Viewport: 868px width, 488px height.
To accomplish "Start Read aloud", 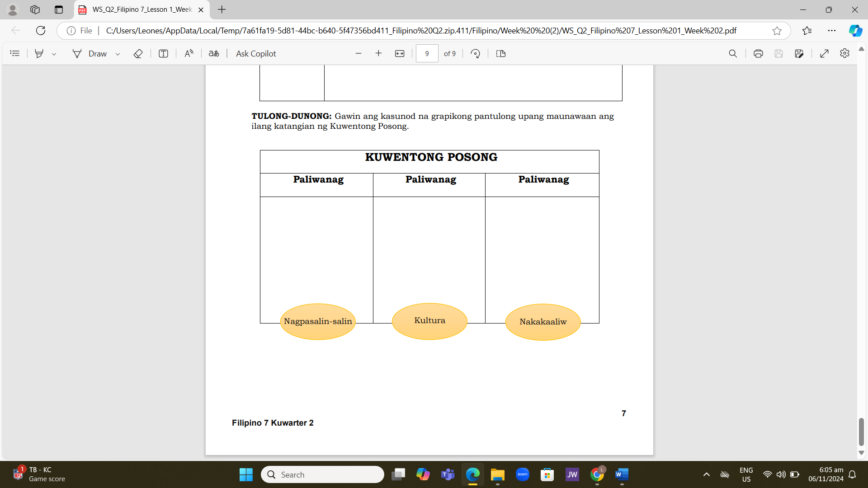I will pyautogui.click(x=189, y=53).
